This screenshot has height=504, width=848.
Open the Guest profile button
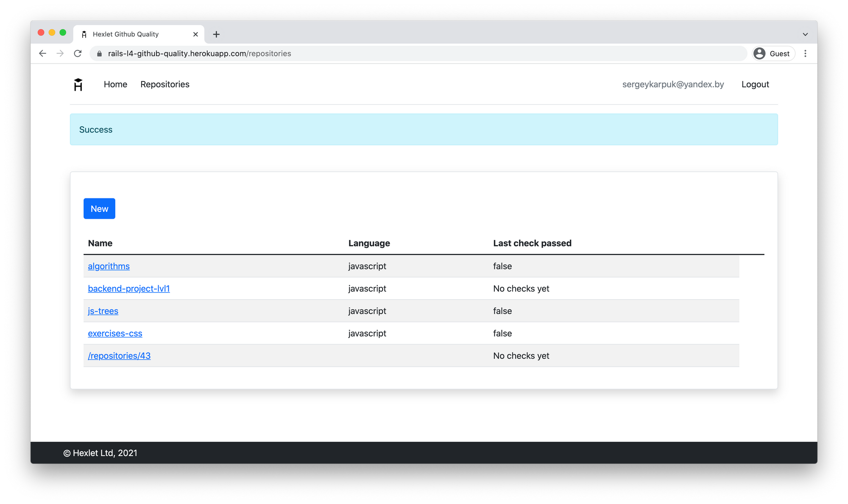(x=773, y=53)
